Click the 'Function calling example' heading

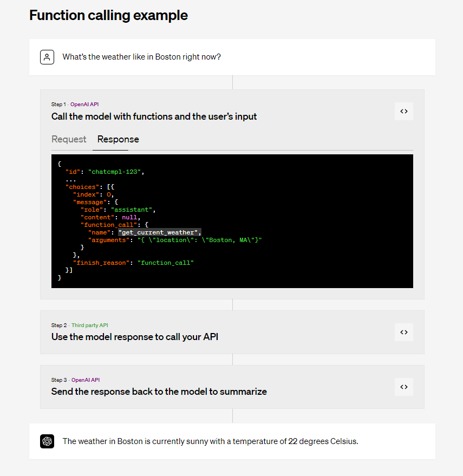point(108,15)
